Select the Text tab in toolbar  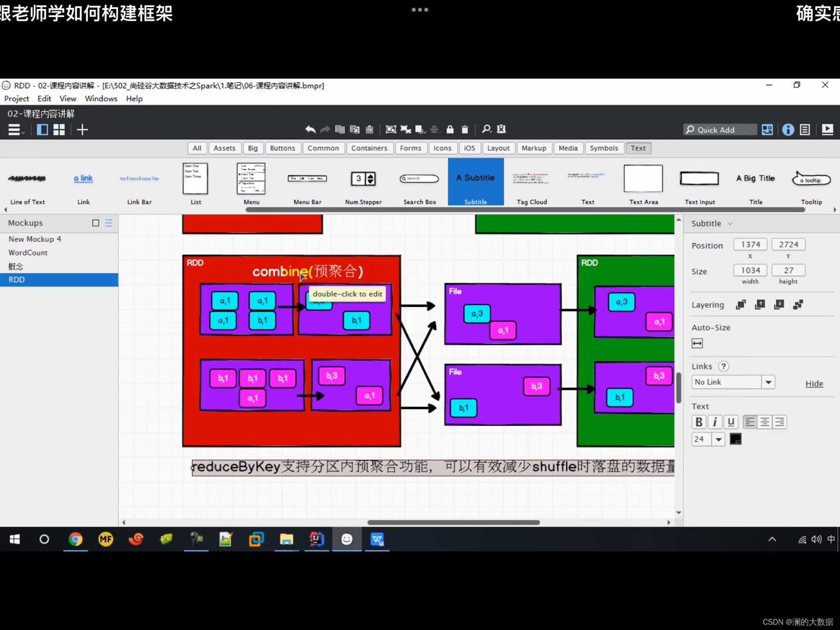[x=638, y=148]
